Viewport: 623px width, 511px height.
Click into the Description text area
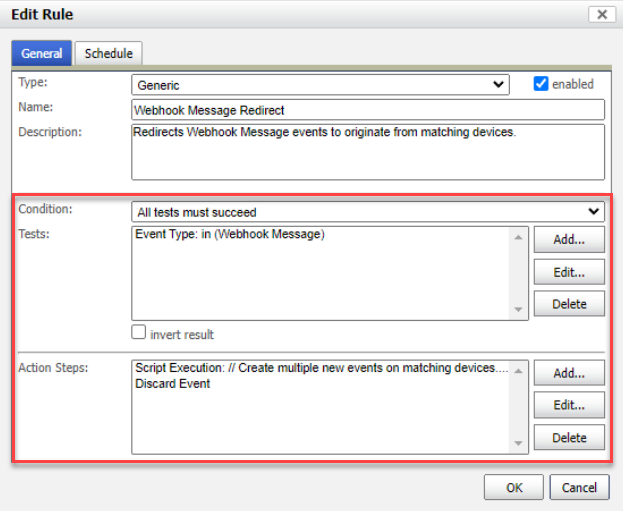click(368, 151)
